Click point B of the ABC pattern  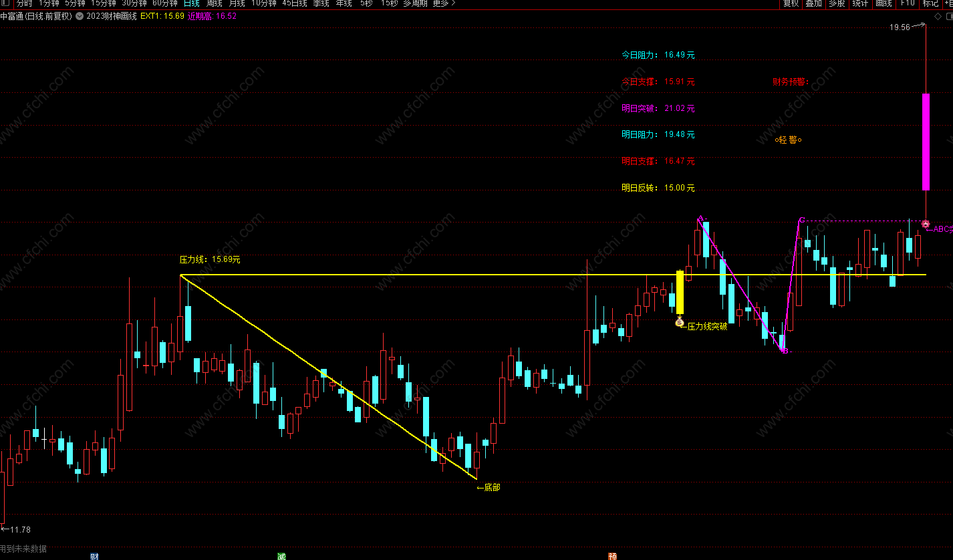pos(785,351)
